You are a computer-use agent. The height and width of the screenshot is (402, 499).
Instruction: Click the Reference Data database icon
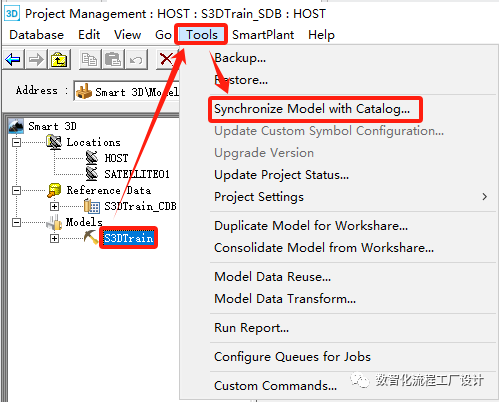coord(54,190)
